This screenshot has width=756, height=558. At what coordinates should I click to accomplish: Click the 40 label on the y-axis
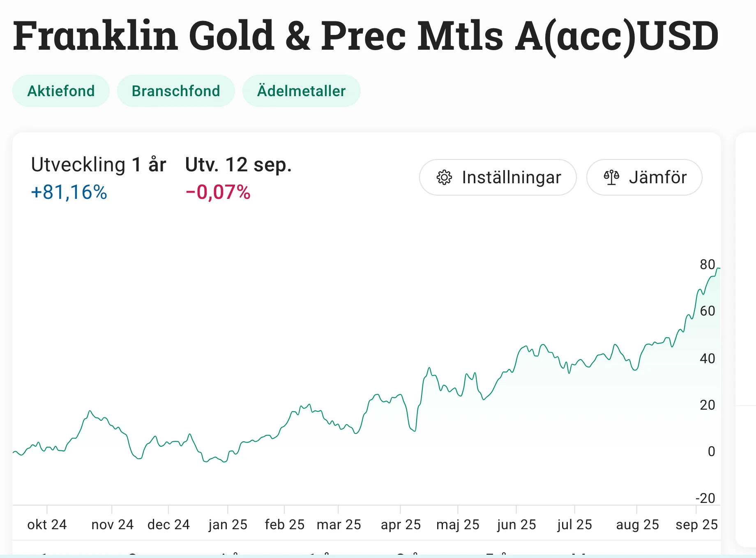point(707,359)
